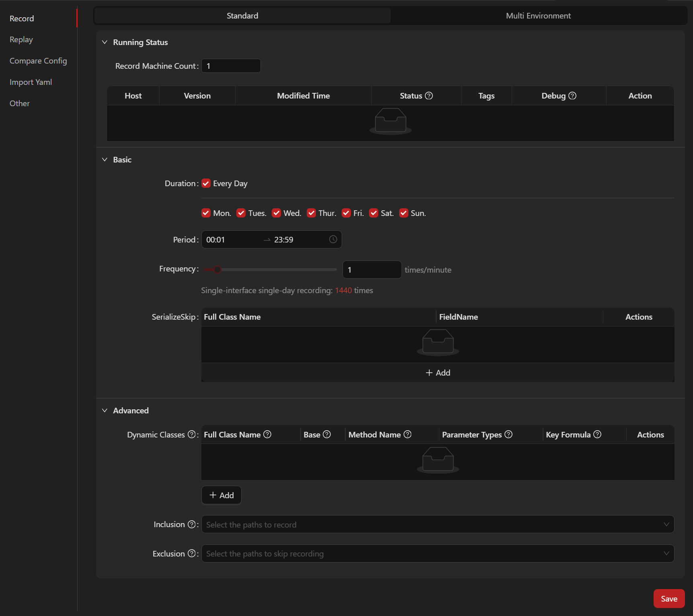This screenshot has height=616, width=693.
Task: Click the 1440 recording count text
Action: (343, 290)
